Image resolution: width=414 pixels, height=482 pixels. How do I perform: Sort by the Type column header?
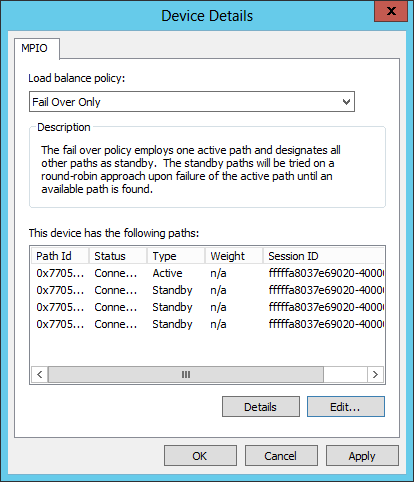pyautogui.click(x=176, y=256)
